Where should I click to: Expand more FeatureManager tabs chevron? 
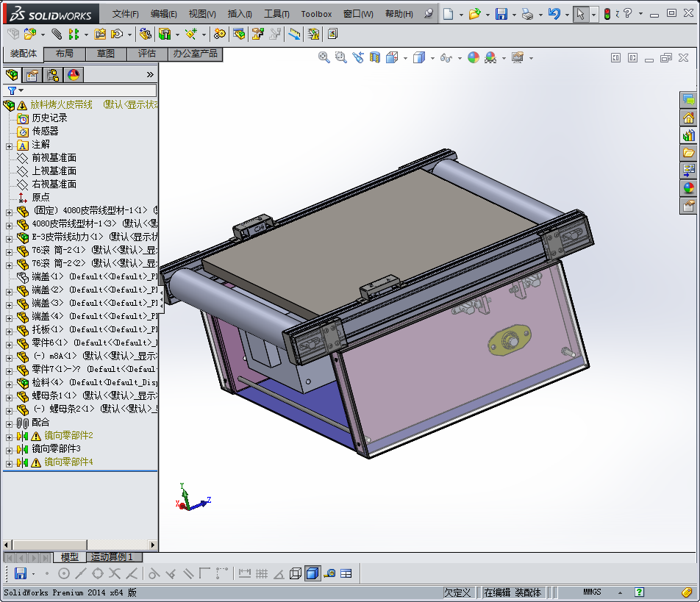[x=150, y=74]
